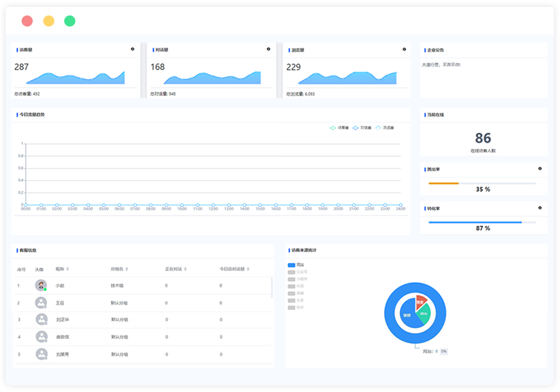Click 小赵's avatar in the agent table
The width and height of the screenshot is (560, 392).
click(x=41, y=286)
